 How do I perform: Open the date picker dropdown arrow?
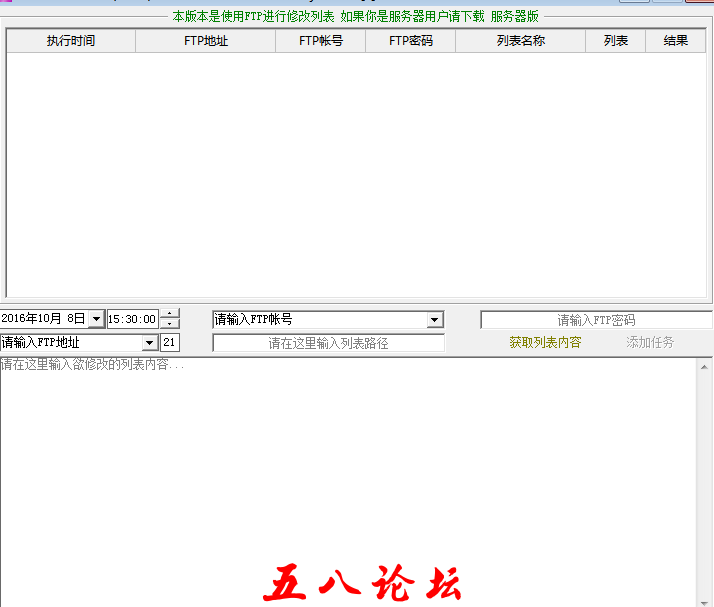click(x=96, y=319)
